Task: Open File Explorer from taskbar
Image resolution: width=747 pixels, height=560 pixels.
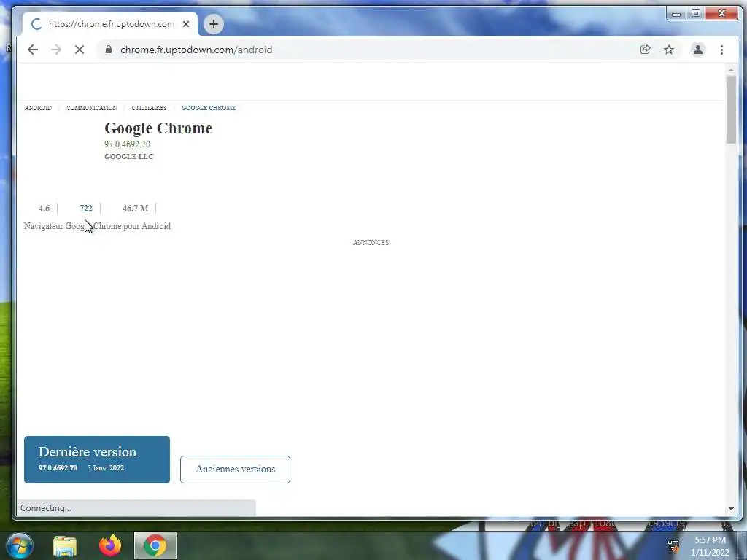Action: coord(65,545)
